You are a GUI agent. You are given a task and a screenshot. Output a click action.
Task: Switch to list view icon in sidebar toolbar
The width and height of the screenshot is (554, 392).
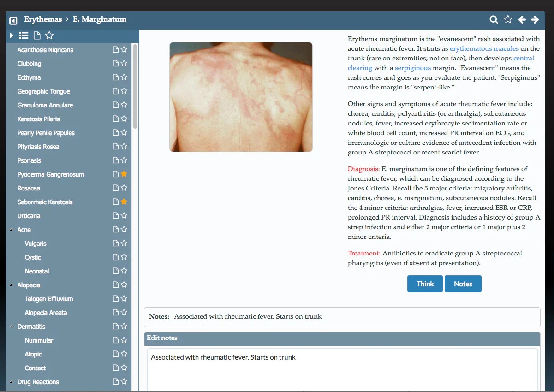pos(24,36)
